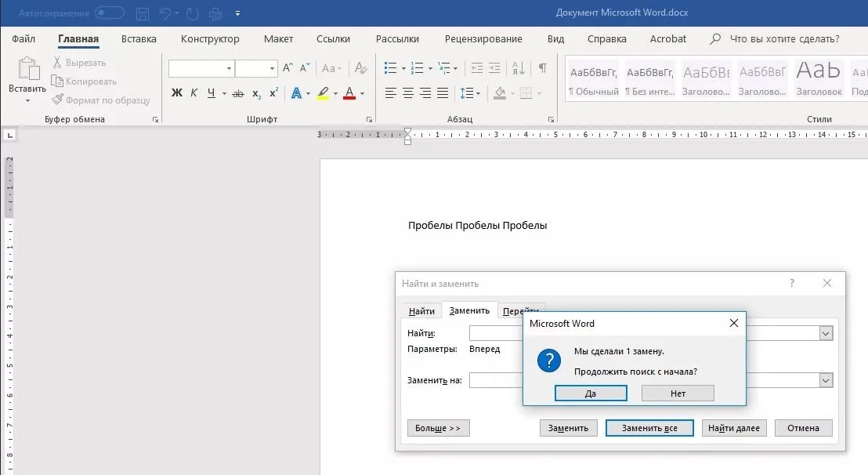Click Нет in Microsoft Word prompt
The image size is (868, 475).
click(678, 393)
